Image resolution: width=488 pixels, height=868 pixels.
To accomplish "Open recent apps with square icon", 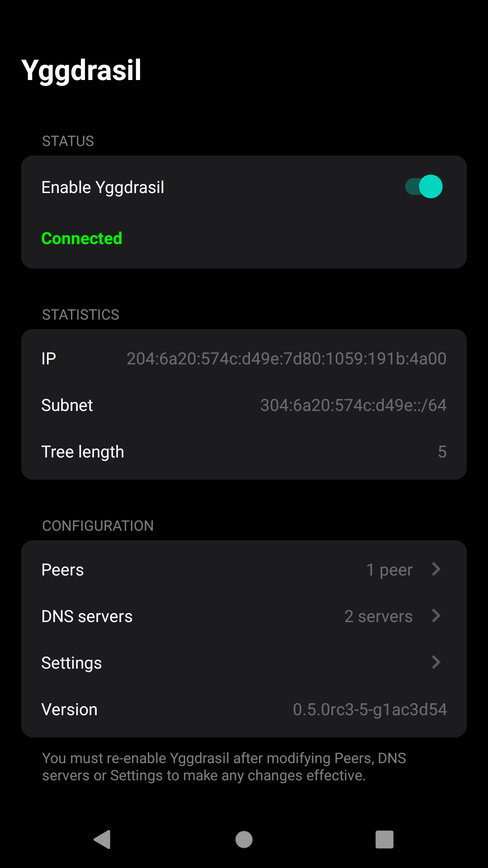I will coord(385,840).
